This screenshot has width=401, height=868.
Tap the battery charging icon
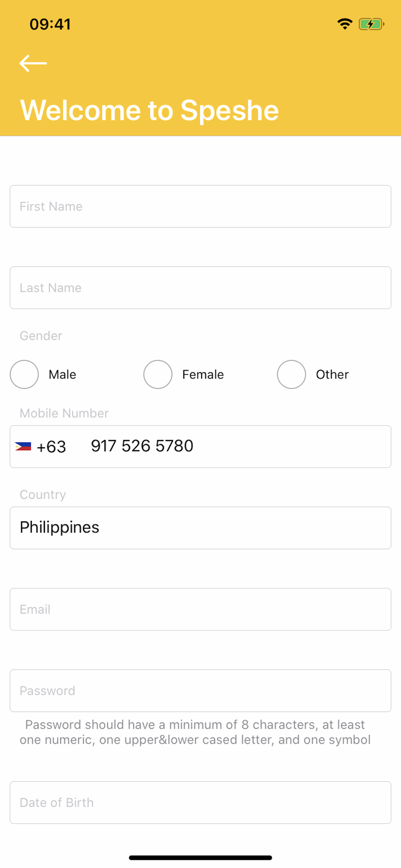(371, 24)
